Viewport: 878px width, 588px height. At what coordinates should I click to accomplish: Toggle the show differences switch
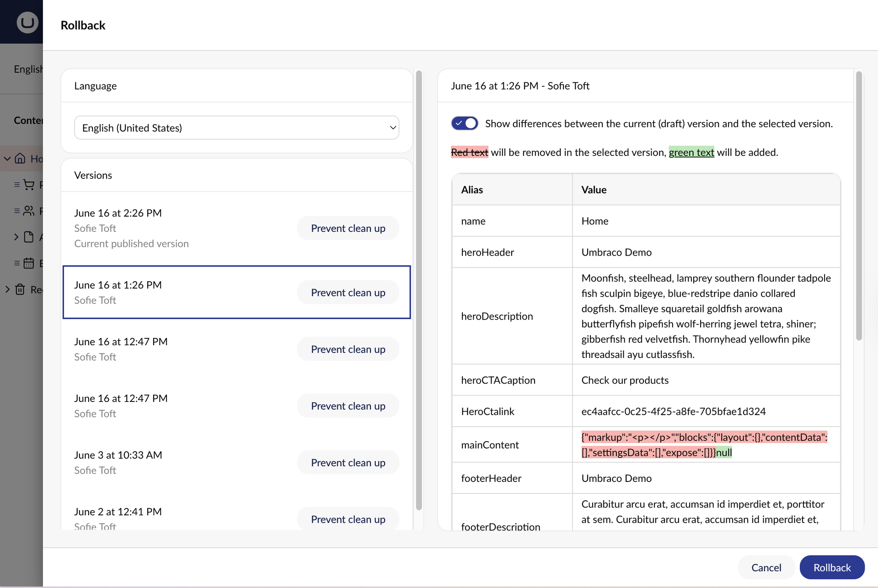(465, 123)
